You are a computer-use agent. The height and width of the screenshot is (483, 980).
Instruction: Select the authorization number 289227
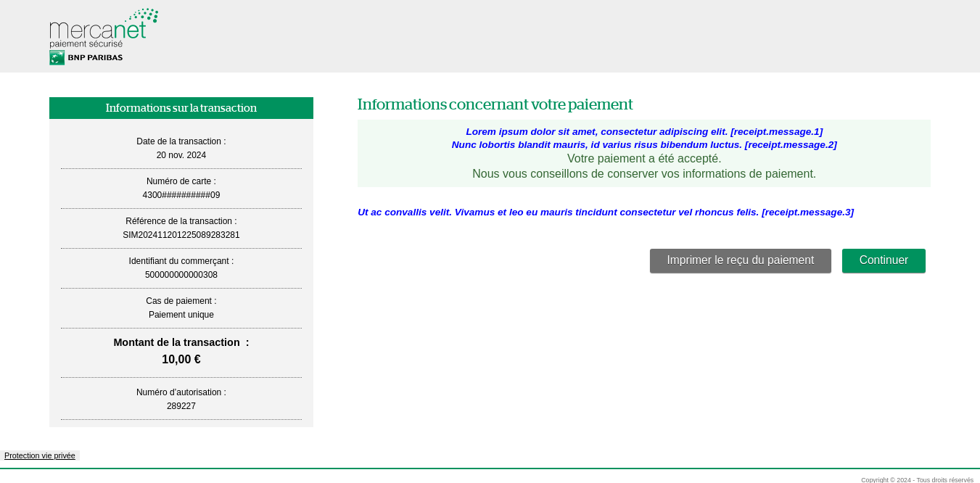point(181,406)
